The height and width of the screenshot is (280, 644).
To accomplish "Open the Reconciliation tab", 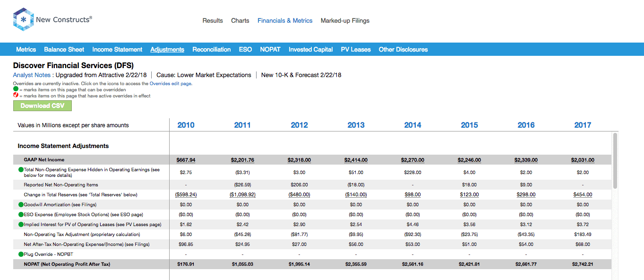I will pyautogui.click(x=212, y=50).
